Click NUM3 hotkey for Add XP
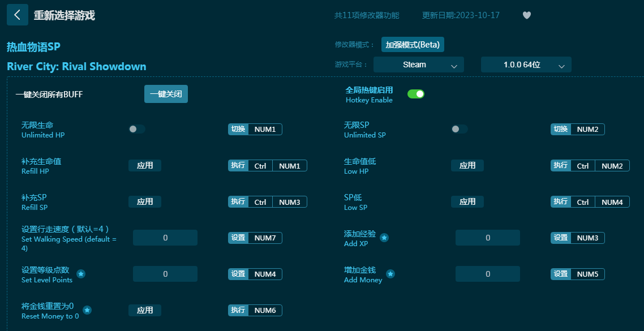Screen dimensions: 644x331 click(x=587, y=238)
